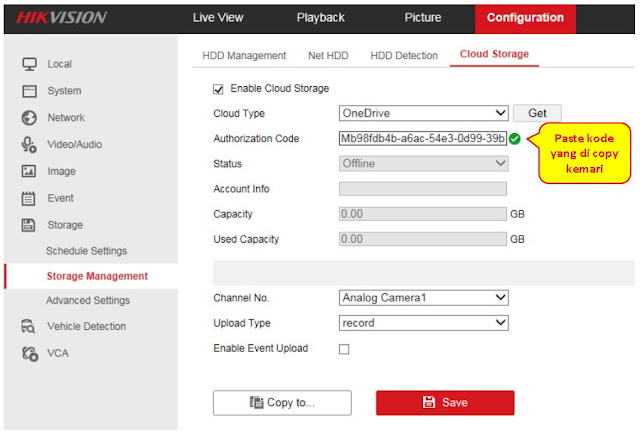Click the Upload Type label
This screenshot has height=440, width=640.
pyautogui.click(x=242, y=323)
